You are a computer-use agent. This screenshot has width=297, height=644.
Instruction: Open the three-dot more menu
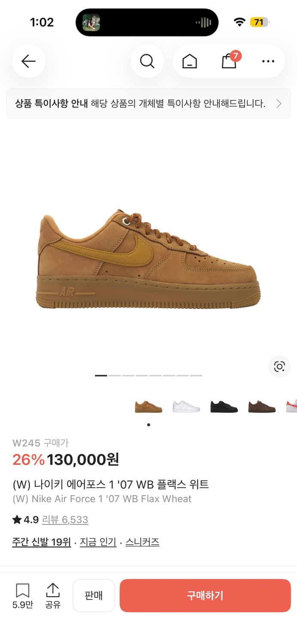[268, 61]
